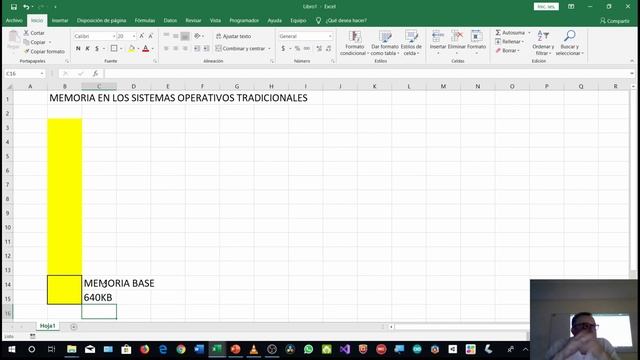Switch to the Vista tab
640x360 pixels.
[215, 20]
